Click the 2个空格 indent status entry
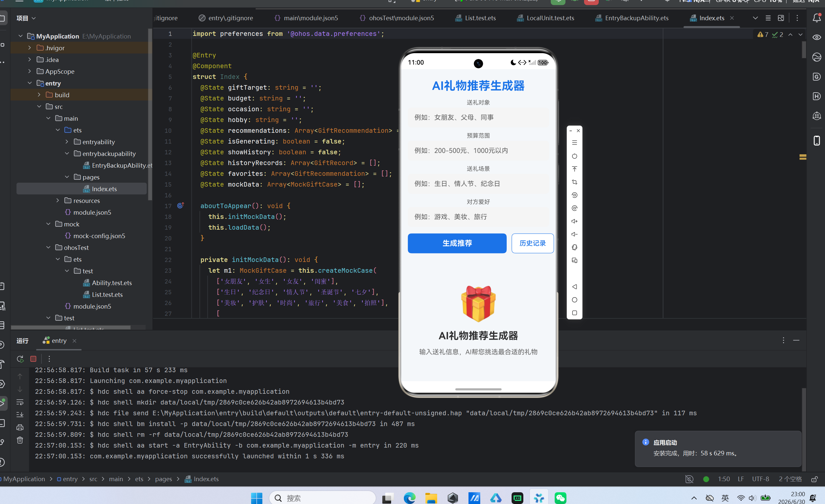The height and width of the screenshot is (504, 825). 790,479
